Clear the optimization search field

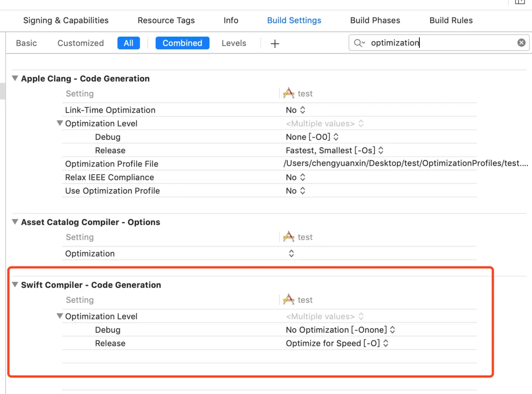(x=521, y=43)
